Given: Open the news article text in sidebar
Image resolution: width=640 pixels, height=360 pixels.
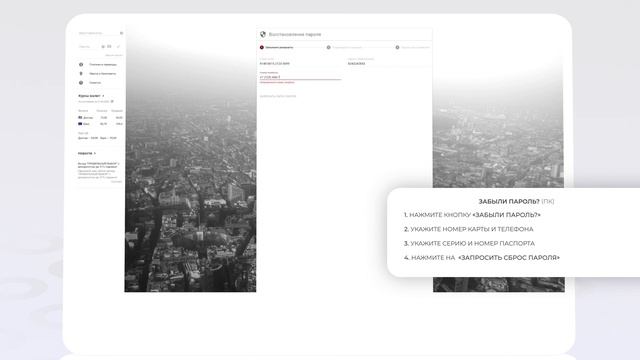Looking at the screenshot, I should (x=99, y=170).
